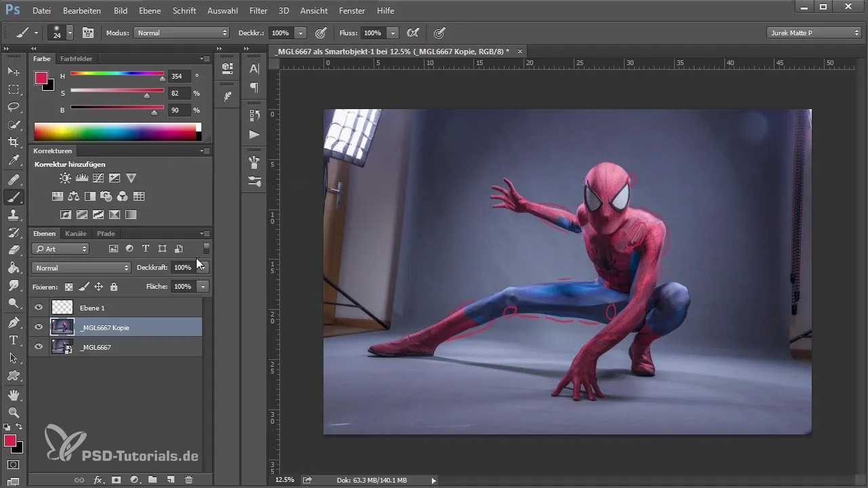Add a Brightness/Contrast adjustment
This screenshot has width=868, height=488.
pos(65,178)
